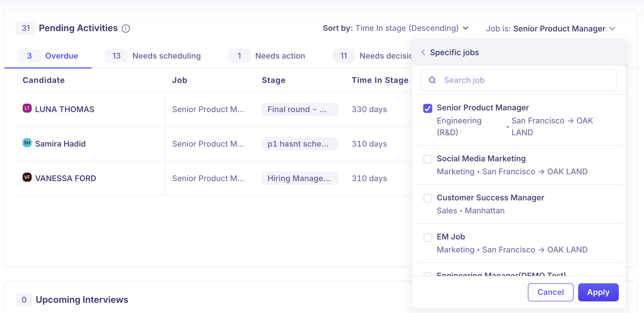644x313 pixels.
Task: Open Samira Hadid candidate
Action: pyautogui.click(x=60, y=144)
